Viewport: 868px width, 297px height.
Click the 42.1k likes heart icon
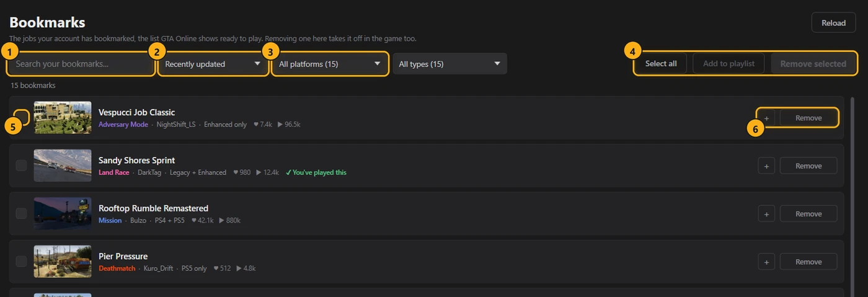[194, 220]
